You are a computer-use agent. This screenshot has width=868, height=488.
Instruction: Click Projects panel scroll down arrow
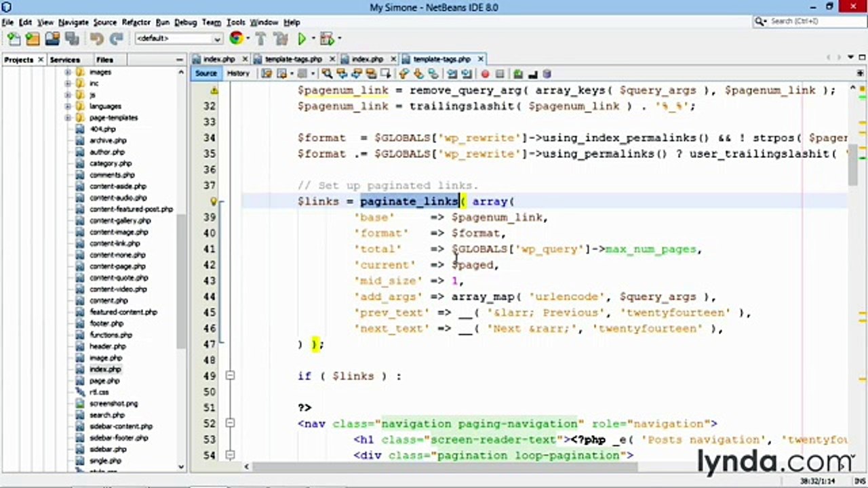point(181,466)
